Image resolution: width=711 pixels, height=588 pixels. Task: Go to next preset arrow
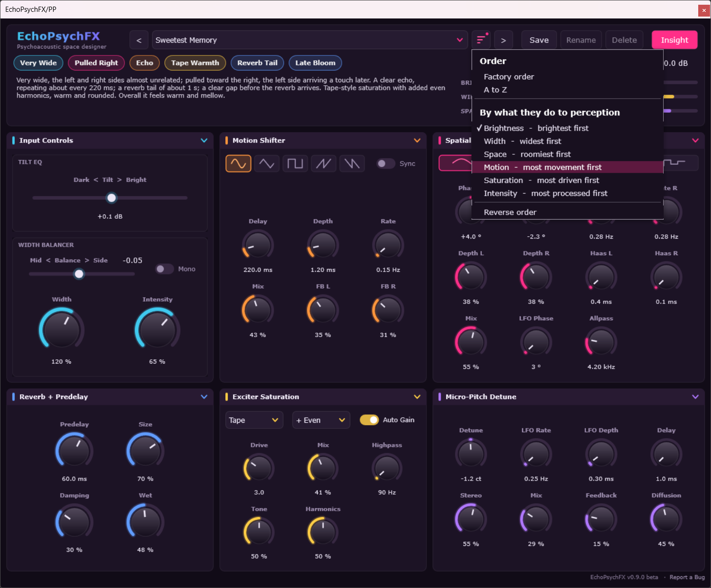pyautogui.click(x=503, y=40)
